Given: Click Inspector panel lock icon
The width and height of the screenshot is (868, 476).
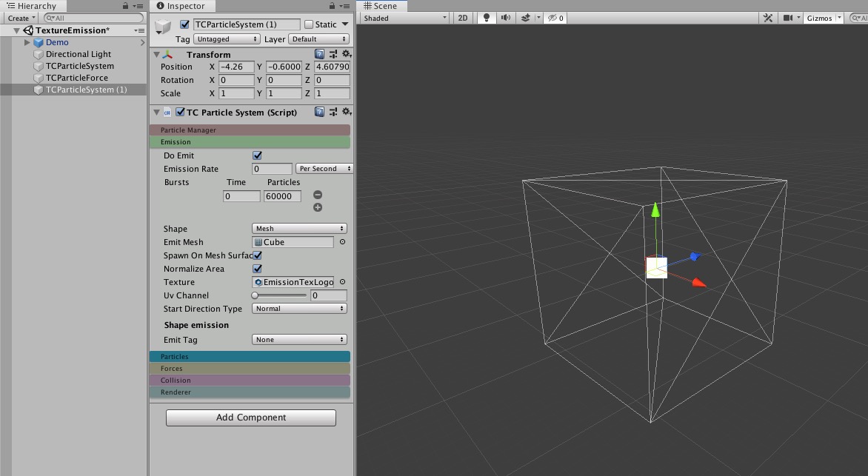Looking at the screenshot, I should 332,5.
